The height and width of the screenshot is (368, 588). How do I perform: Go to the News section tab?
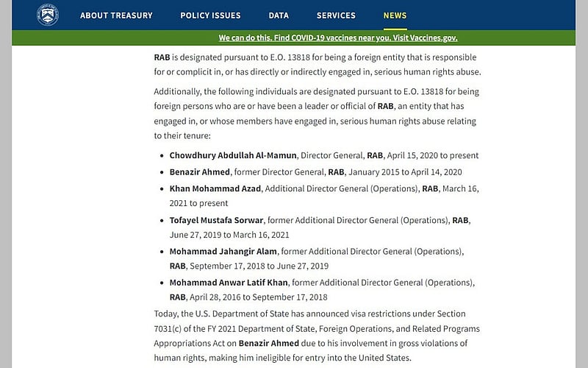coord(395,15)
